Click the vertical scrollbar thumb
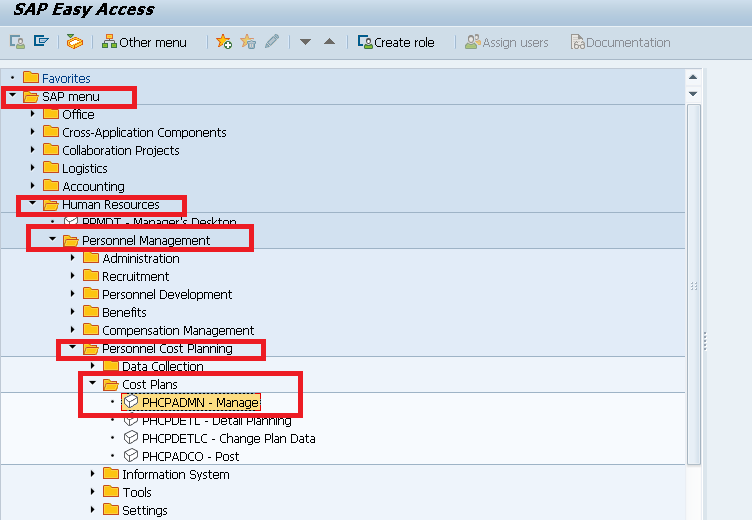This screenshot has height=520, width=752. click(x=693, y=285)
